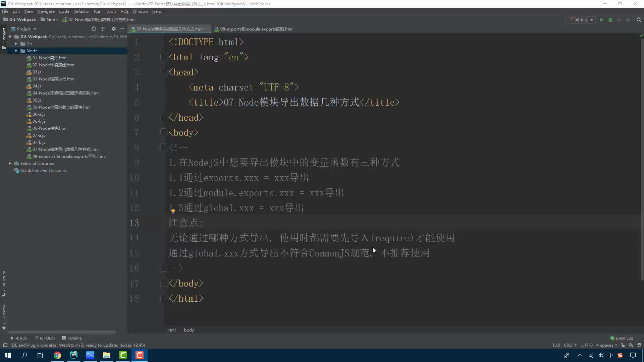Open the volume control in system tray
Viewport: 644px width, 362px height.
coord(601,355)
